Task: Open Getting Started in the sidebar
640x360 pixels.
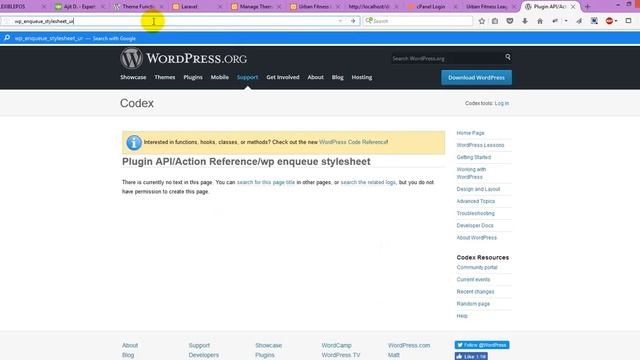Action: [474, 157]
